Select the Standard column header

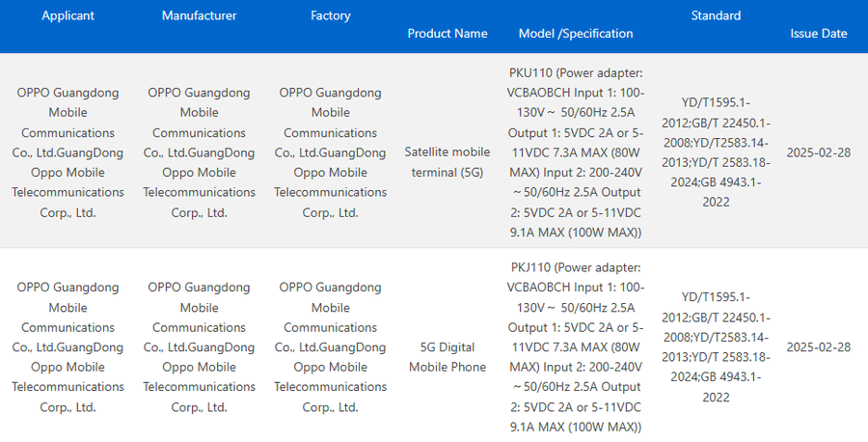click(x=716, y=16)
